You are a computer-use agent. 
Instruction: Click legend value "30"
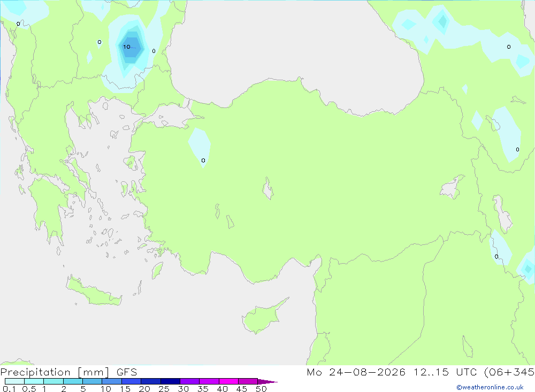(183, 389)
